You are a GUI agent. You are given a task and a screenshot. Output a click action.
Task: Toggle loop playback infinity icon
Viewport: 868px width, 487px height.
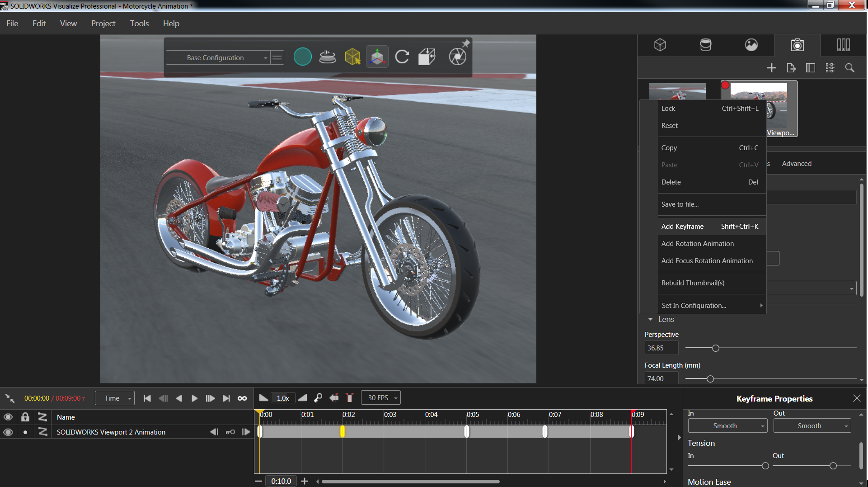pos(242,398)
